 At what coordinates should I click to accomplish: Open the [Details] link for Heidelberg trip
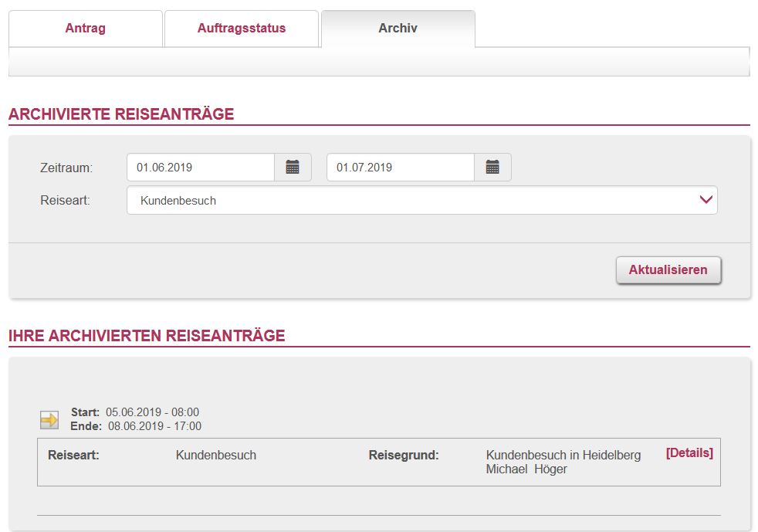point(689,453)
